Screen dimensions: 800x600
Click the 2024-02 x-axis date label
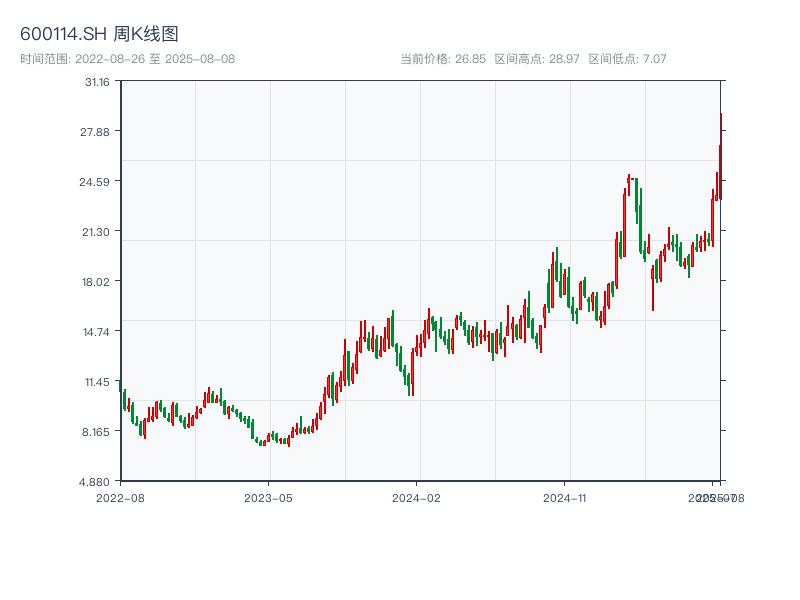click(x=417, y=497)
